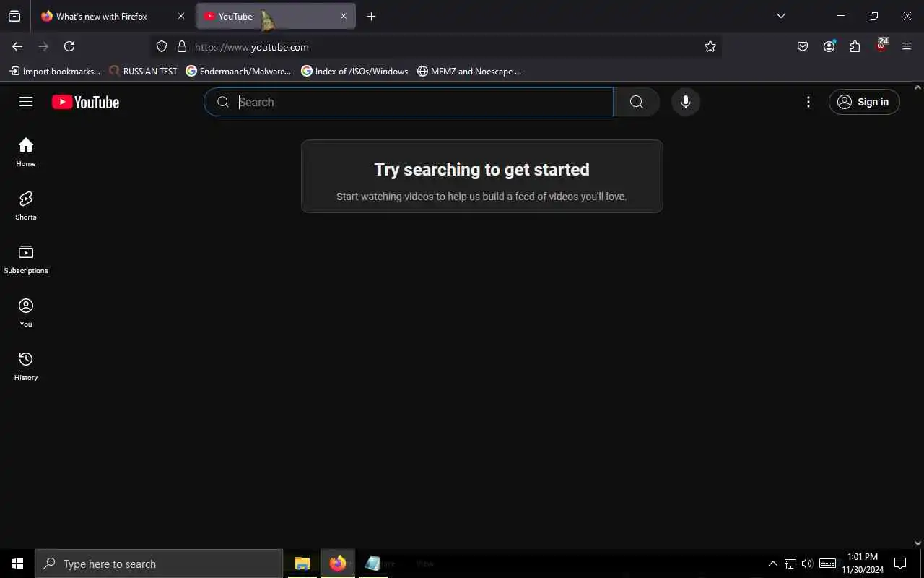The height and width of the screenshot is (578, 924).
Task: Click the magnifier search button beside search box
Action: [637, 102]
